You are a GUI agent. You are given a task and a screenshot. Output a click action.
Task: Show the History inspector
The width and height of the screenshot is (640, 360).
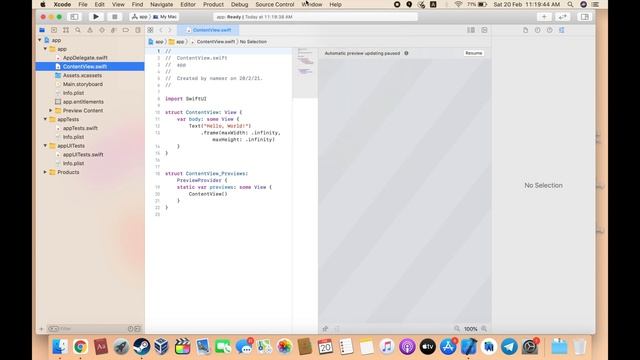coord(538,30)
